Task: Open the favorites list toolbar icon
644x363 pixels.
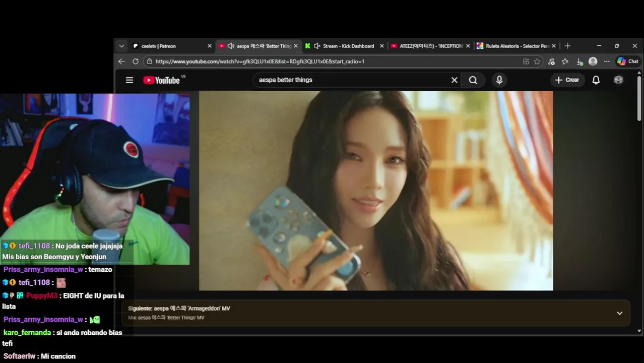Action: 565,62
